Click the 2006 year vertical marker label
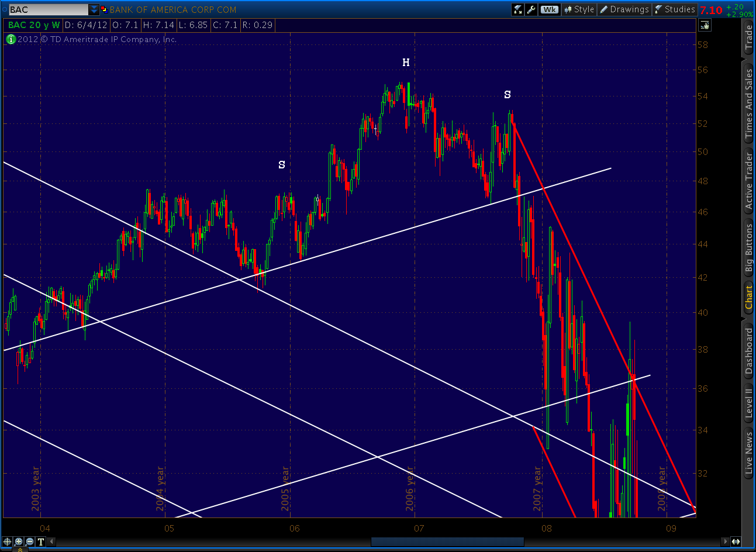Image resolution: width=756 pixels, height=552 pixels. pos(410,488)
